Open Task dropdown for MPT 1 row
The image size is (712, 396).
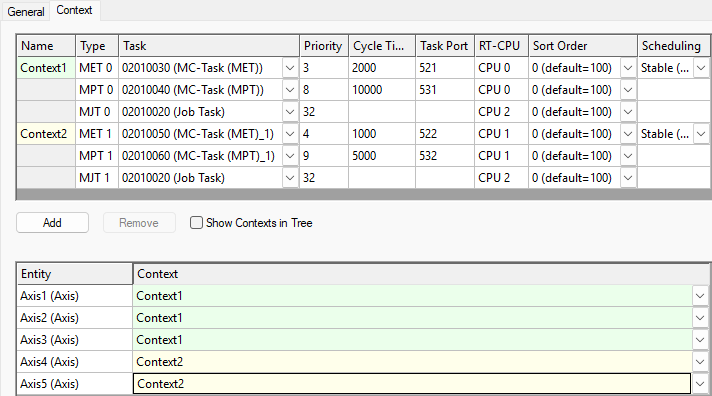pos(290,156)
